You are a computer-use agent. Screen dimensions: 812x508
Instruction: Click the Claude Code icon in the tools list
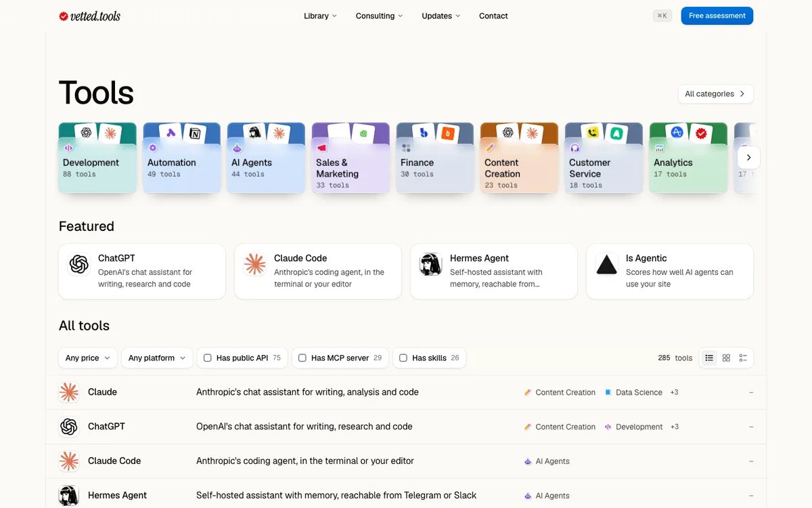click(x=68, y=461)
